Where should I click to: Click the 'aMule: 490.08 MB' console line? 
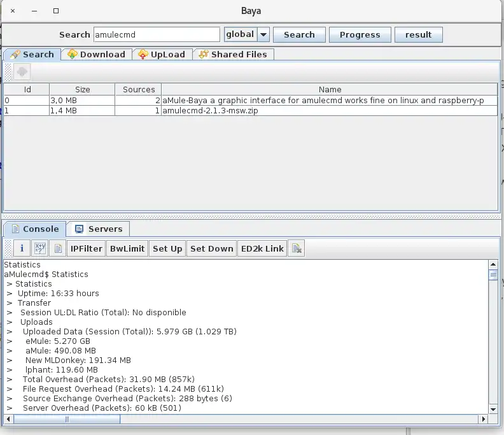(60, 351)
